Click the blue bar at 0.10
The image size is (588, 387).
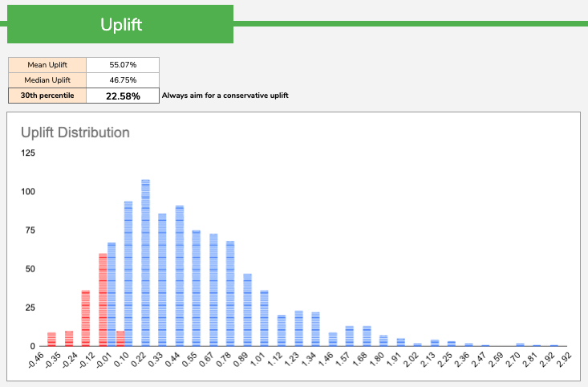click(x=128, y=274)
